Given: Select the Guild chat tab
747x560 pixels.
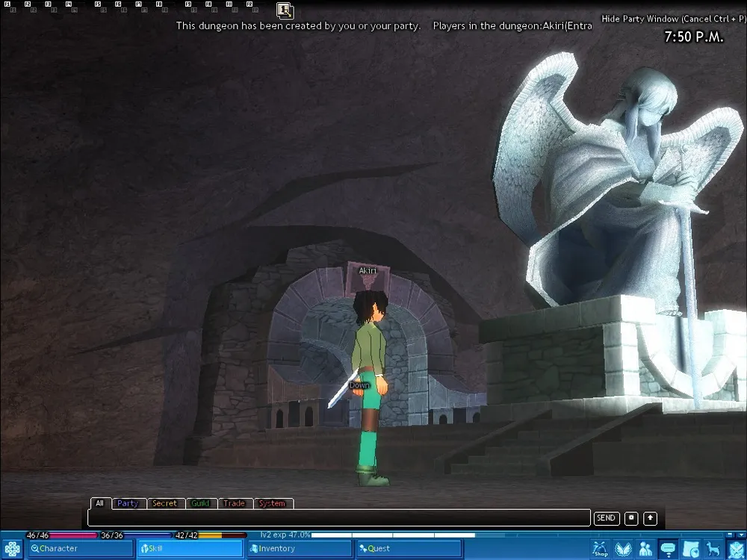Looking at the screenshot, I should 200,503.
